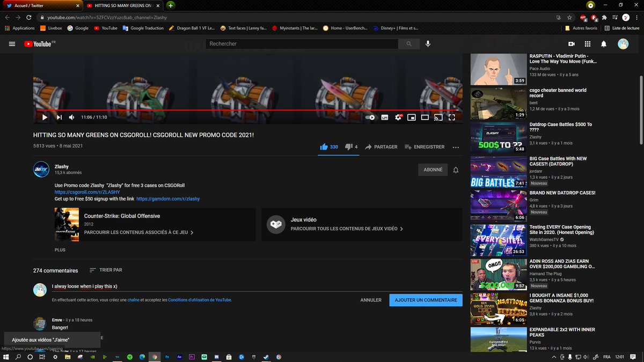The width and height of the screenshot is (644, 362).
Task: Play the video
Action: click(x=45, y=117)
